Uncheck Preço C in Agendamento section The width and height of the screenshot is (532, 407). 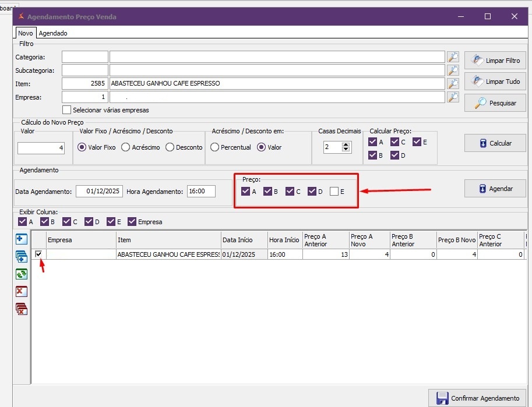click(x=290, y=192)
